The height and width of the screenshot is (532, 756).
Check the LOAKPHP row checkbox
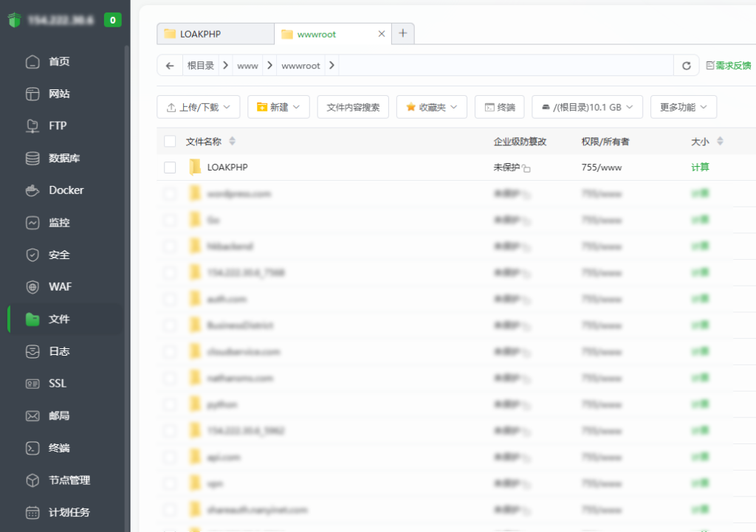(x=170, y=167)
